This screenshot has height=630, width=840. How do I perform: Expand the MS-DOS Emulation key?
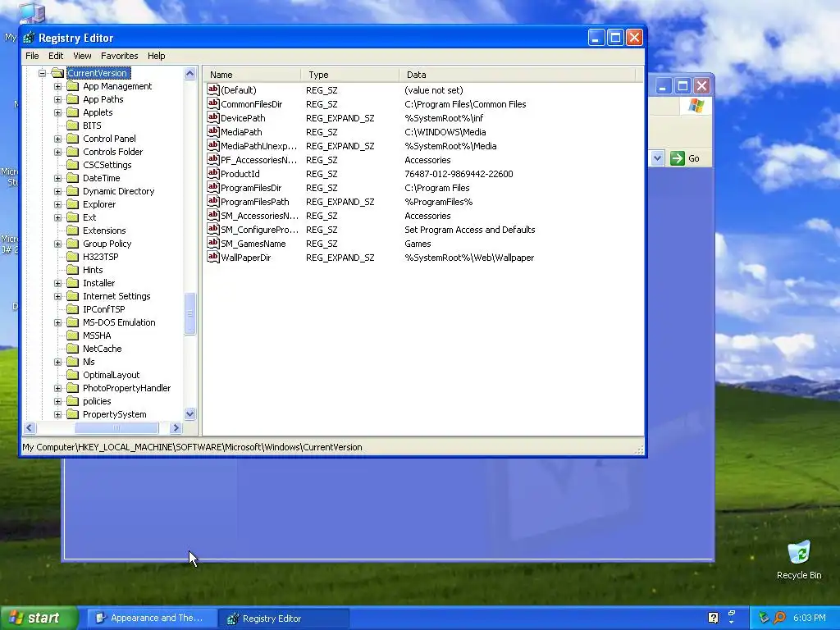click(x=58, y=322)
